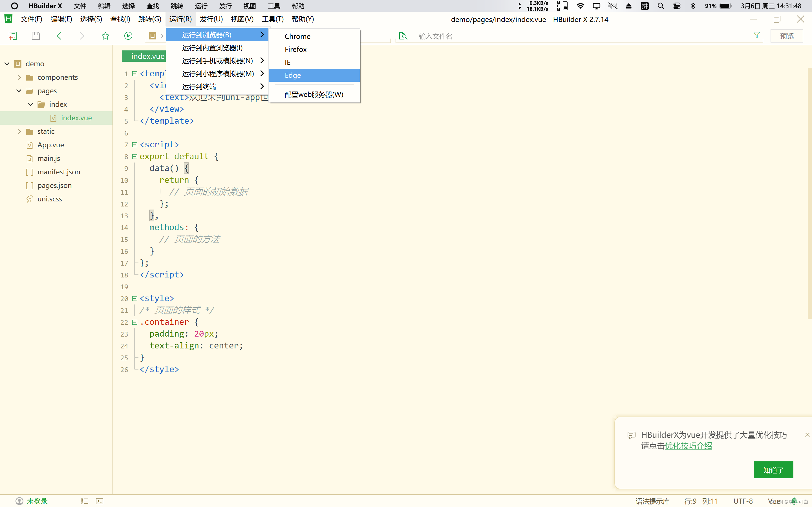Open the 优化技巧介绍 link

tap(688, 446)
